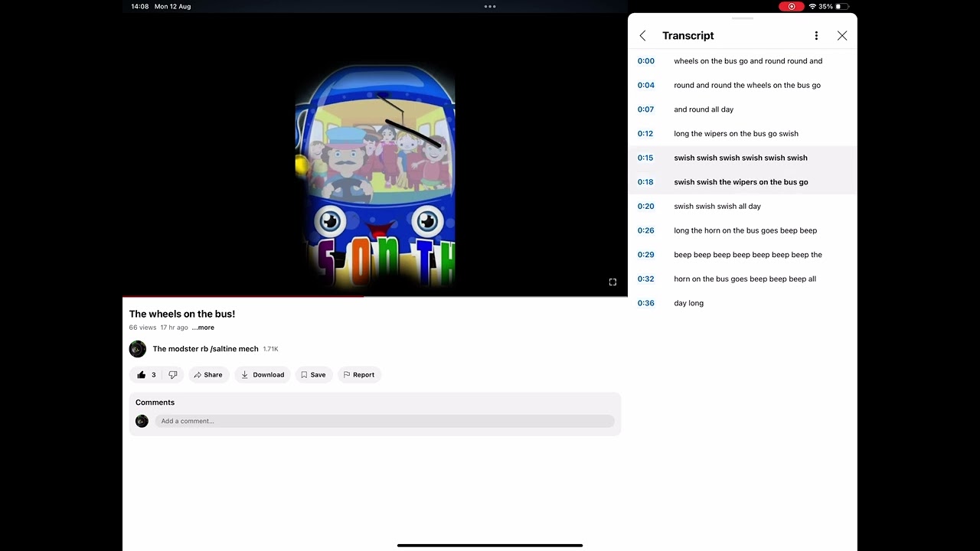Expand description with ...more

point(203,328)
